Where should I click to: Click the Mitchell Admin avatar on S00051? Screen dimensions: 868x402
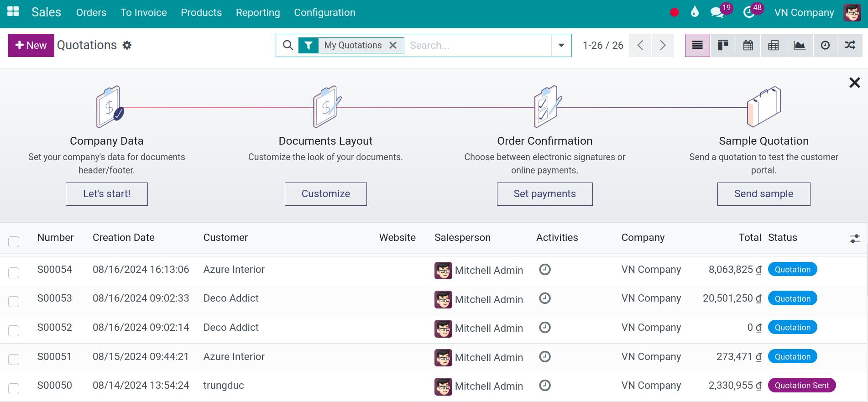(443, 357)
